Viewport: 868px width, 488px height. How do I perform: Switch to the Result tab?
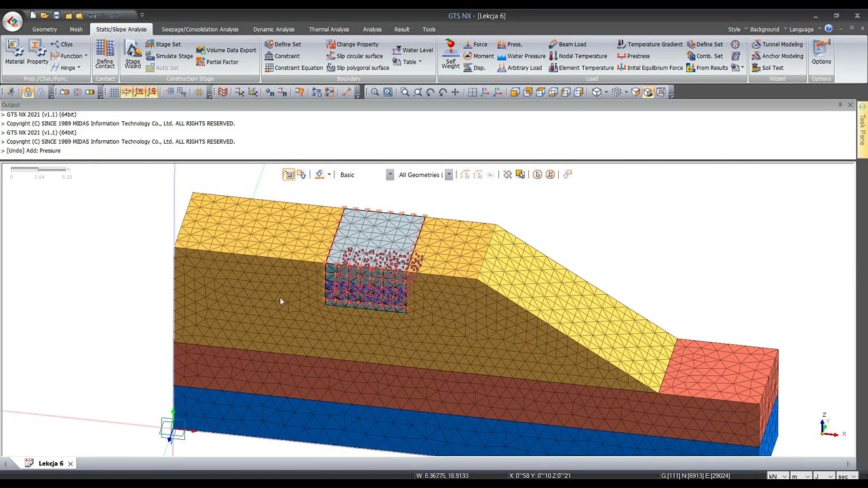pos(402,29)
